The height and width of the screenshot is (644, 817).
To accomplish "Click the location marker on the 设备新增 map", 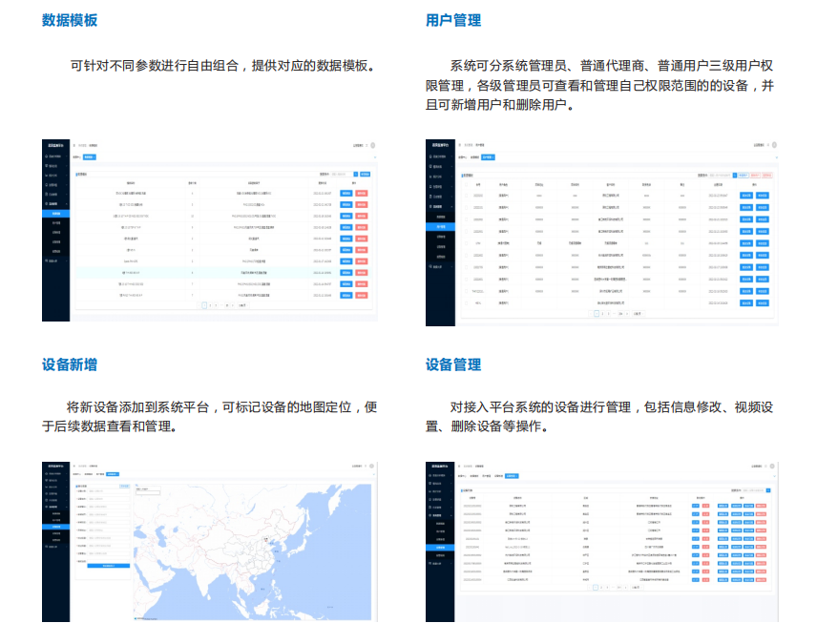I will click(265, 541).
